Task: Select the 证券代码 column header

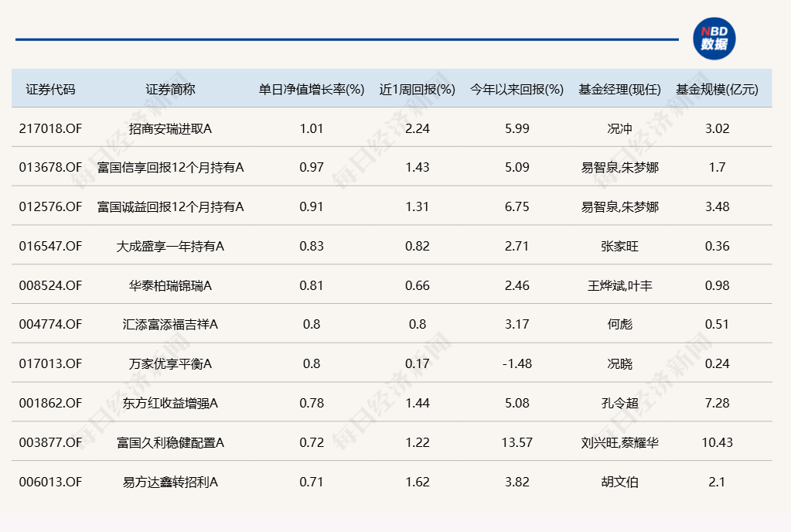Action: [50, 89]
